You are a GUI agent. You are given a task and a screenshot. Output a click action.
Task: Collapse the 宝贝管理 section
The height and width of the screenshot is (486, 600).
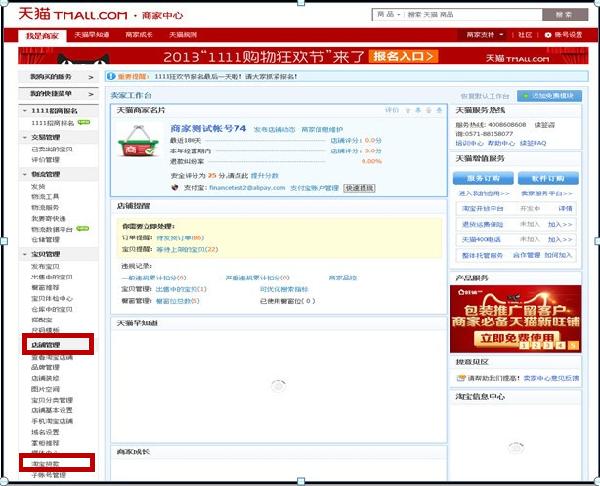click(24, 254)
